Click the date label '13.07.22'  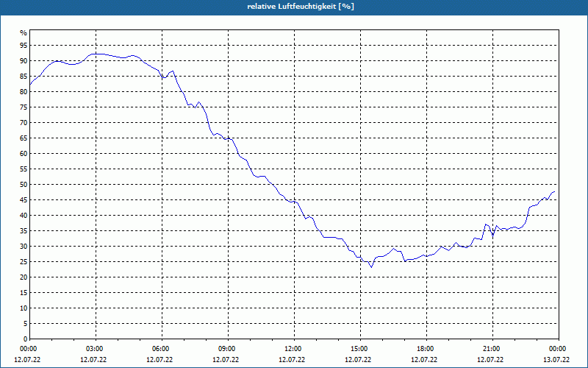tap(556, 360)
